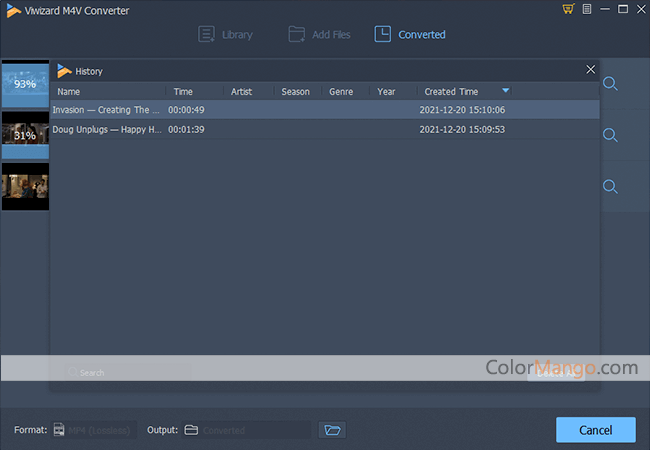
Task: Click the search magnifier for first video
Action: point(609,84)
